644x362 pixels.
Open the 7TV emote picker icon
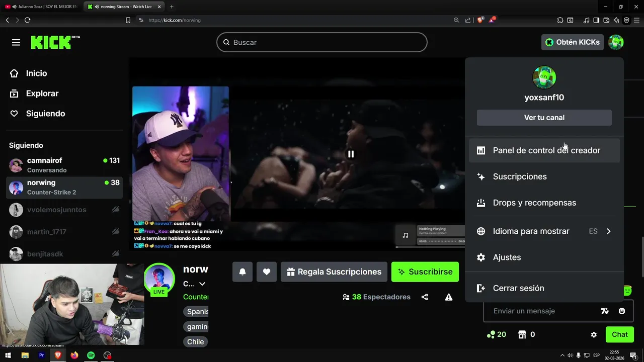tap(605, 311)
